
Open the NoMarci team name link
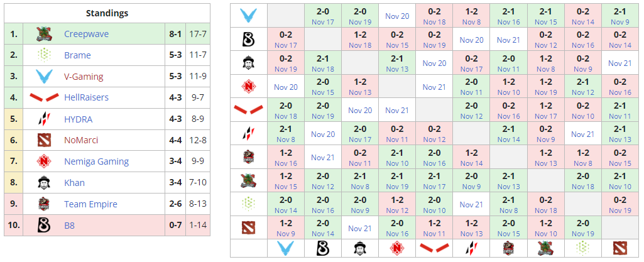(81, 140)
